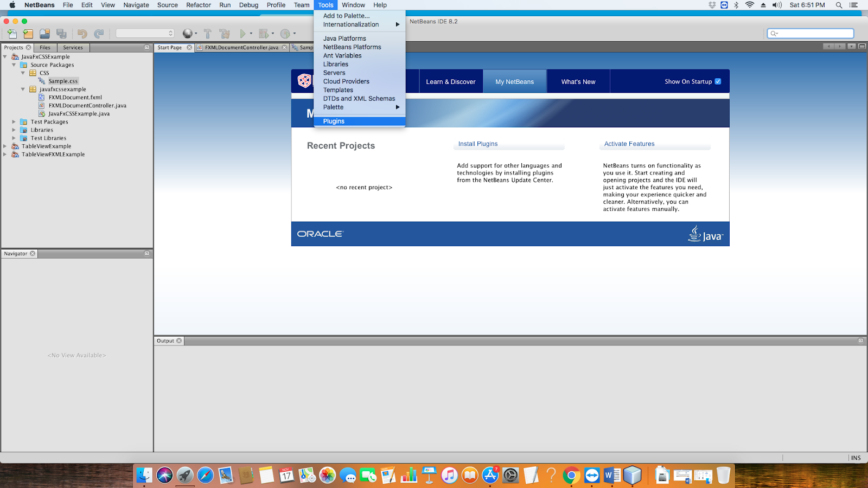The height and width of the screenshot is (488, 868).
Task: Open the Window menu in the menu bar
Action: [353, 5]
